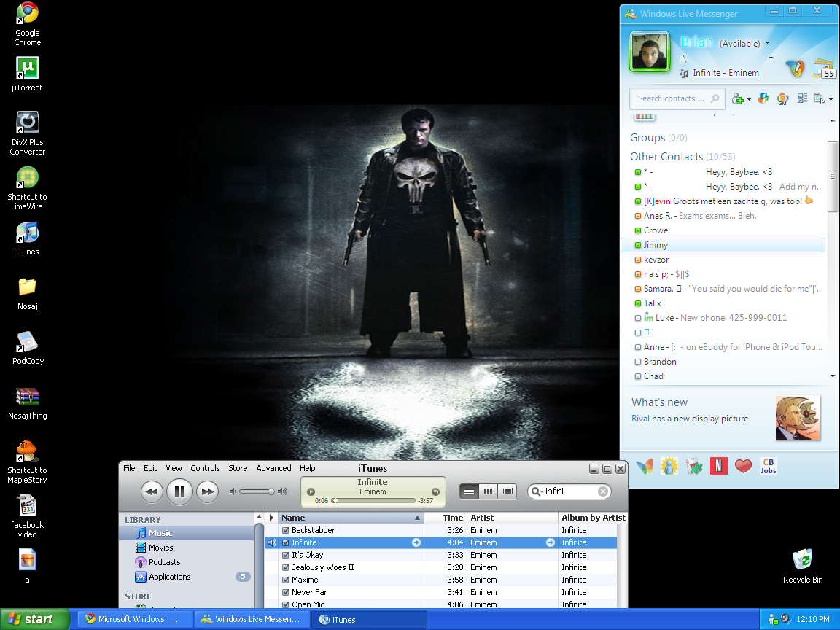Clear the iTunes search field

click(x=603, y=491)
